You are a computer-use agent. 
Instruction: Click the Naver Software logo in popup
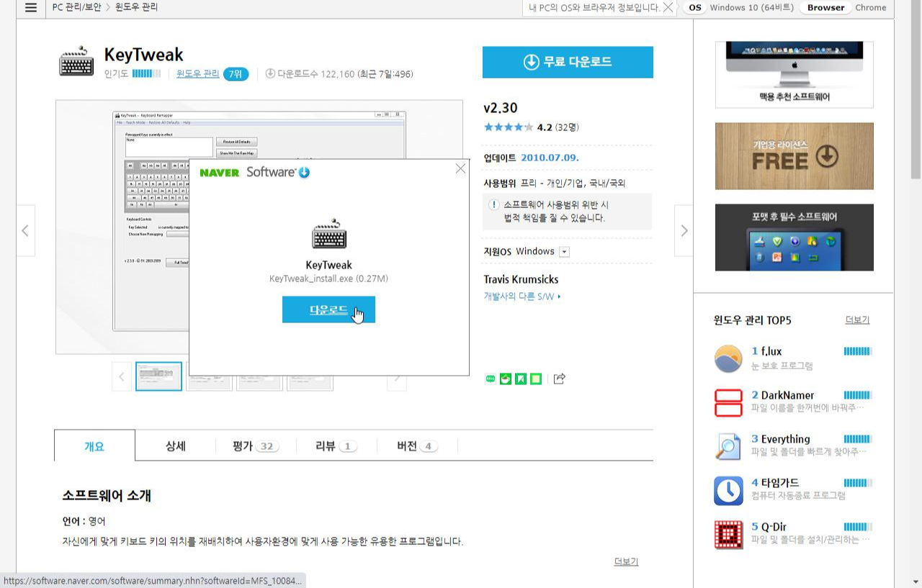coord(255,172)
